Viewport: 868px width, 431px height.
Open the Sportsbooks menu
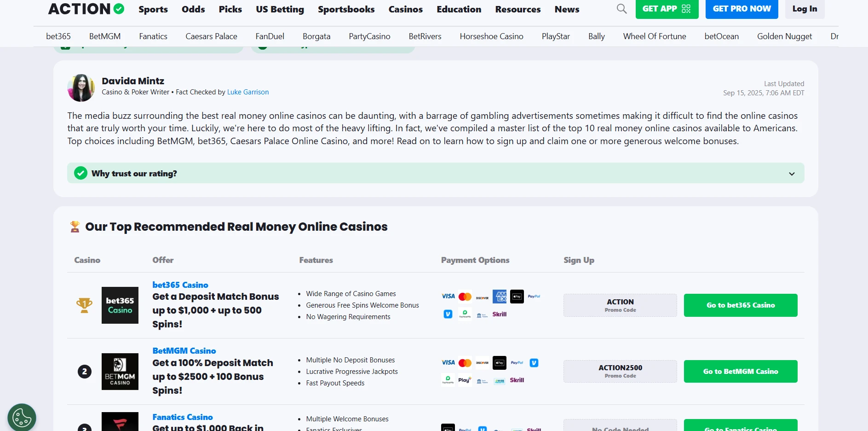(x=346, y=9)
